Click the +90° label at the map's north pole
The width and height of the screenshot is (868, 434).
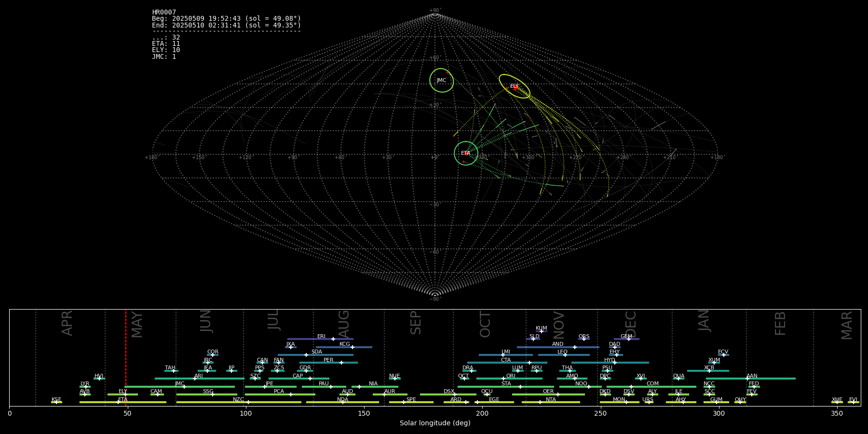[435, 11]
